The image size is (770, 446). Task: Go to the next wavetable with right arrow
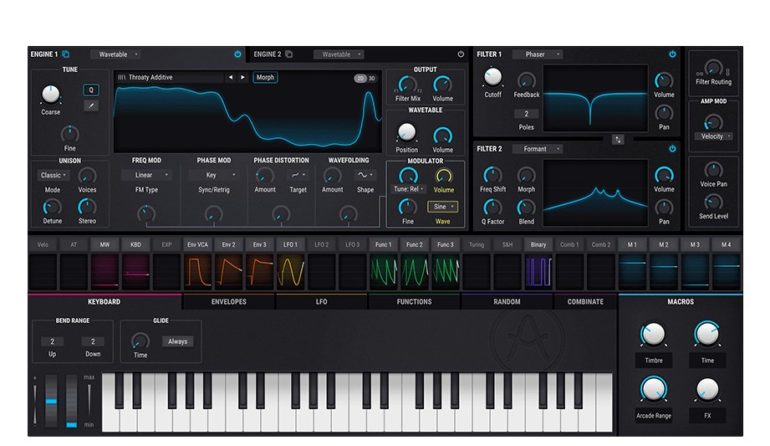tap(242, 77)
